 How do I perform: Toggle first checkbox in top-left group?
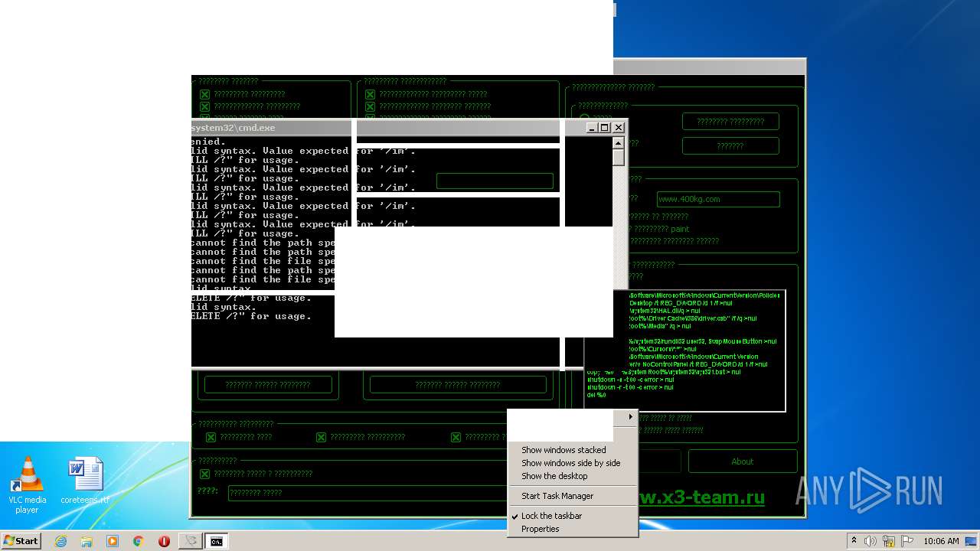[204, 94]
